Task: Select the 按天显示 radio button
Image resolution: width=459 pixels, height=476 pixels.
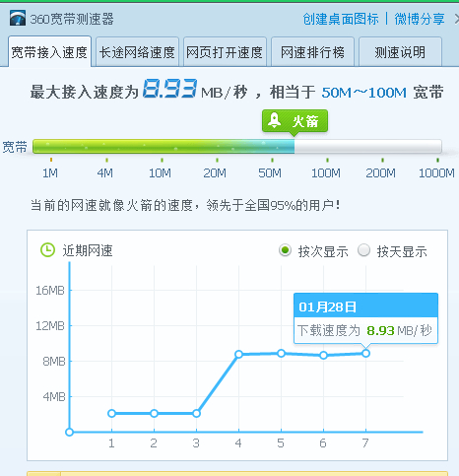Action: pyautogui.click(x=363, y=250)
